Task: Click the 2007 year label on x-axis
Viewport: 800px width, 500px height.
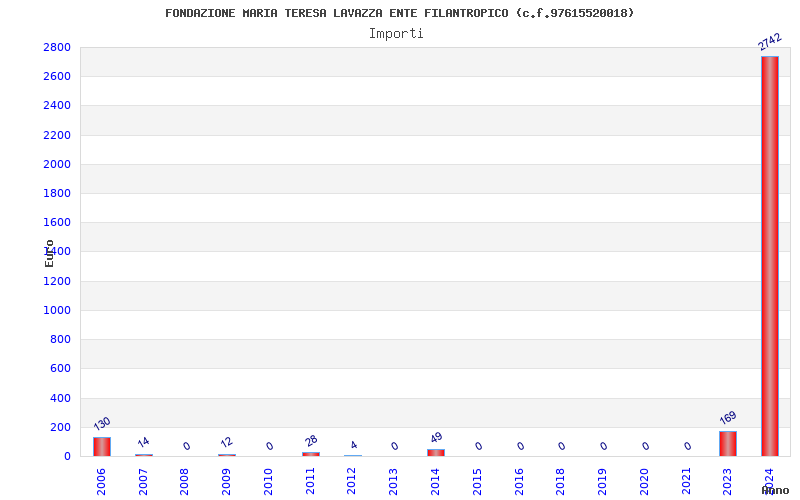Action: click(143, 481)
